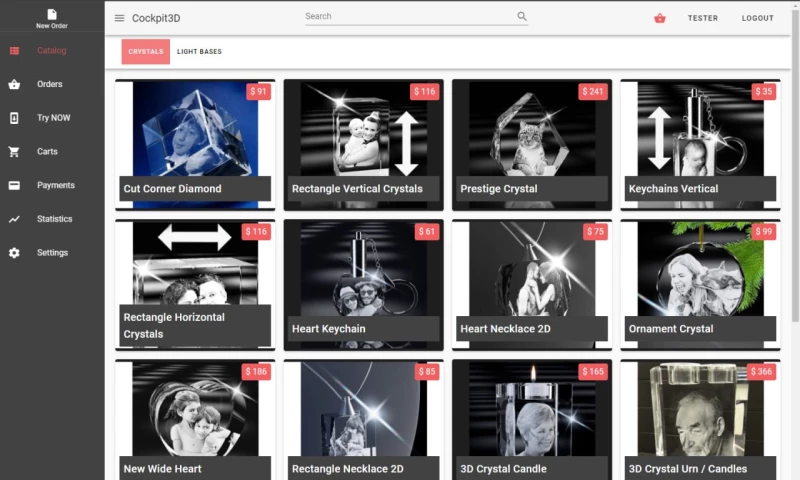Open the Prestige Crystal cat thumbnail
Viewport: 800px width, 480px height.
532,144
